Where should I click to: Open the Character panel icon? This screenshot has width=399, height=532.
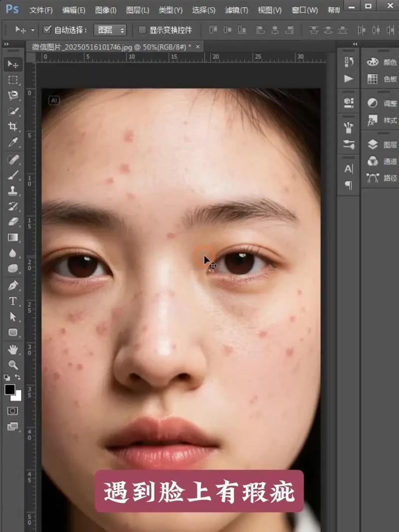click(x=349, y=169)
